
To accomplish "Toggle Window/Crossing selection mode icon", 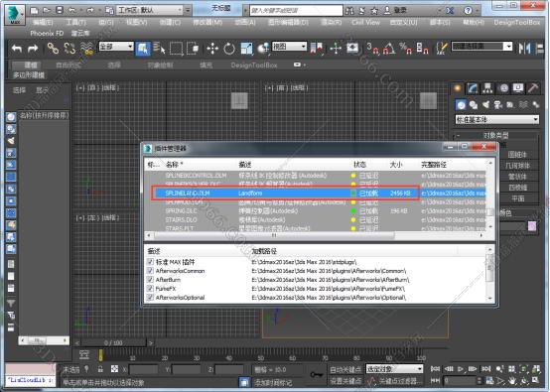I will 193,48.
